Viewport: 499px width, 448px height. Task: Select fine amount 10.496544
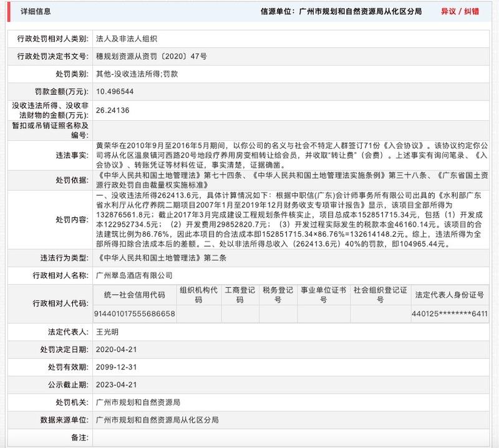point(115,92)
